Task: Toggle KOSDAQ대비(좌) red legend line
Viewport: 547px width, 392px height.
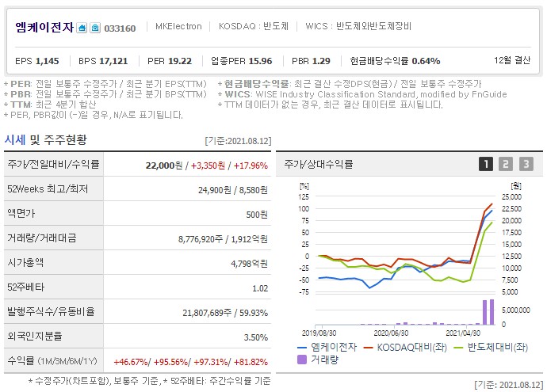Action: coord(405,347)
